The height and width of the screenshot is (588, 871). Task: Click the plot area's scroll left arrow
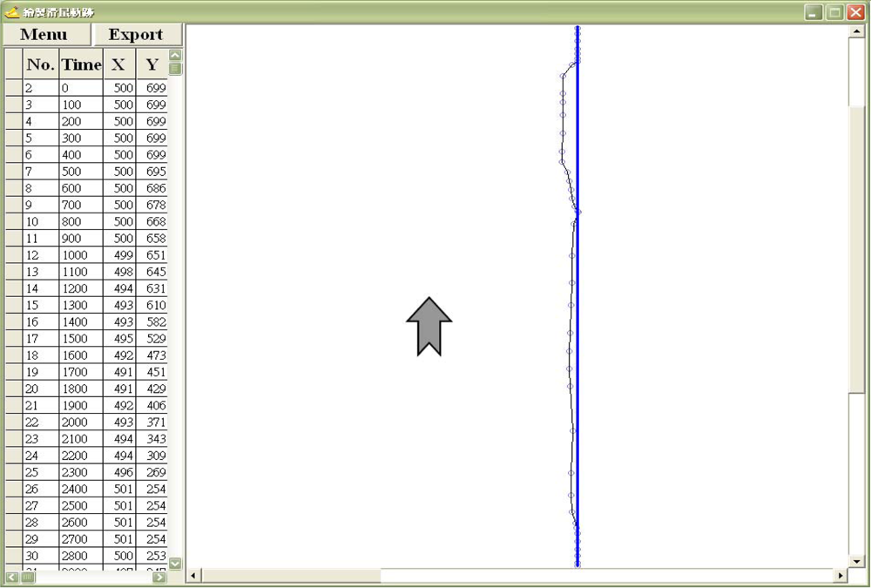(193, 576)
